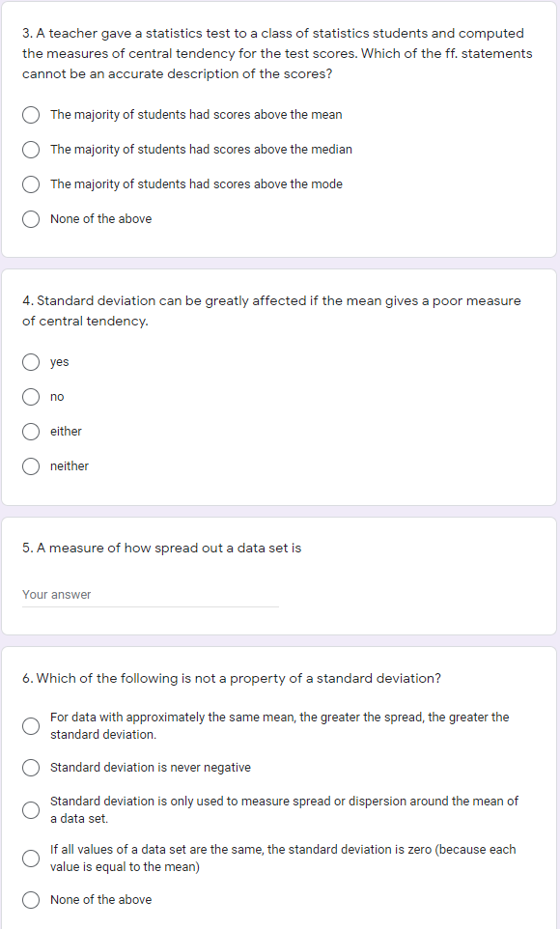Choose 'None of the above' for question 6

(30, 899)
